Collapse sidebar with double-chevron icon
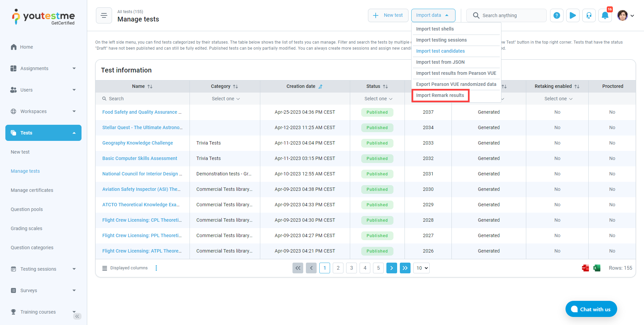Image resolution: width=644 pixels, height=325 pixels. [77, 316]
